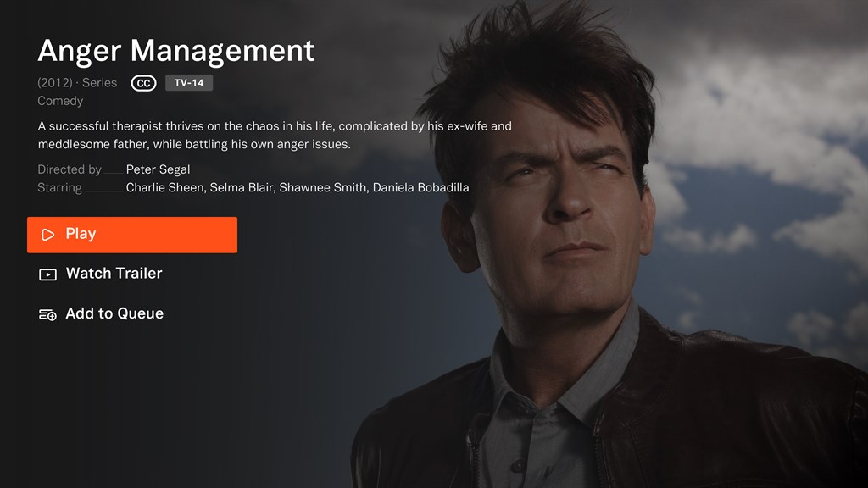
Task: Click the Starring label
Action: point(59,187)
